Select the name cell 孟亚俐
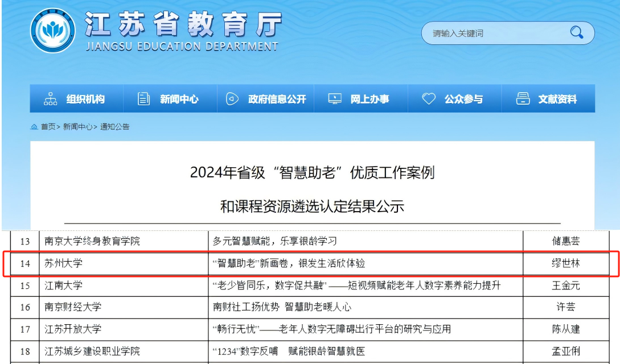620x364 pixels. point(566,351)
